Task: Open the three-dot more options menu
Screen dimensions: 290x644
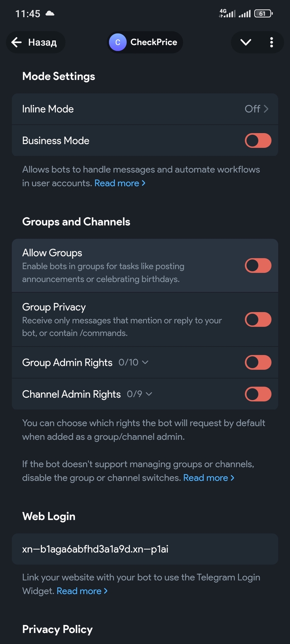Action: coord(271,42)
